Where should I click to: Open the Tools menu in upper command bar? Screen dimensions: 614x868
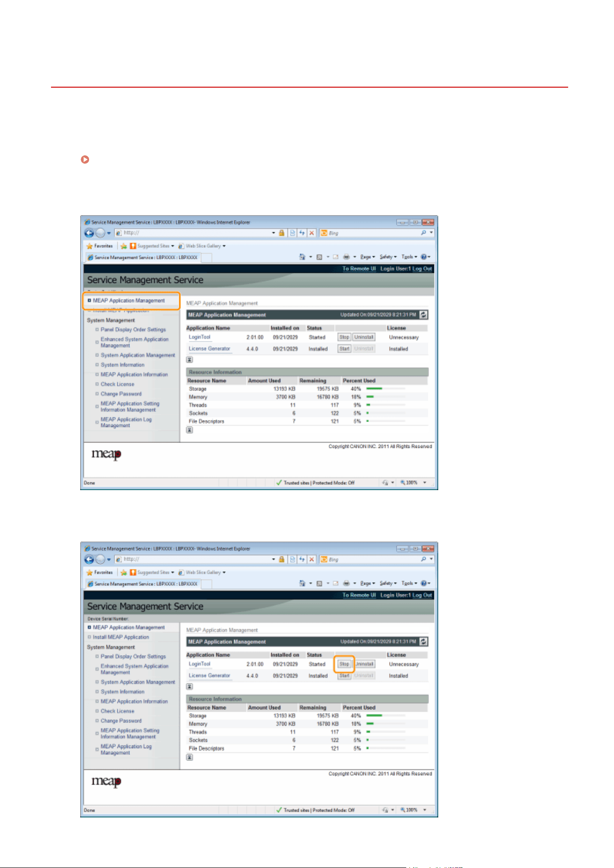(409, 257)
